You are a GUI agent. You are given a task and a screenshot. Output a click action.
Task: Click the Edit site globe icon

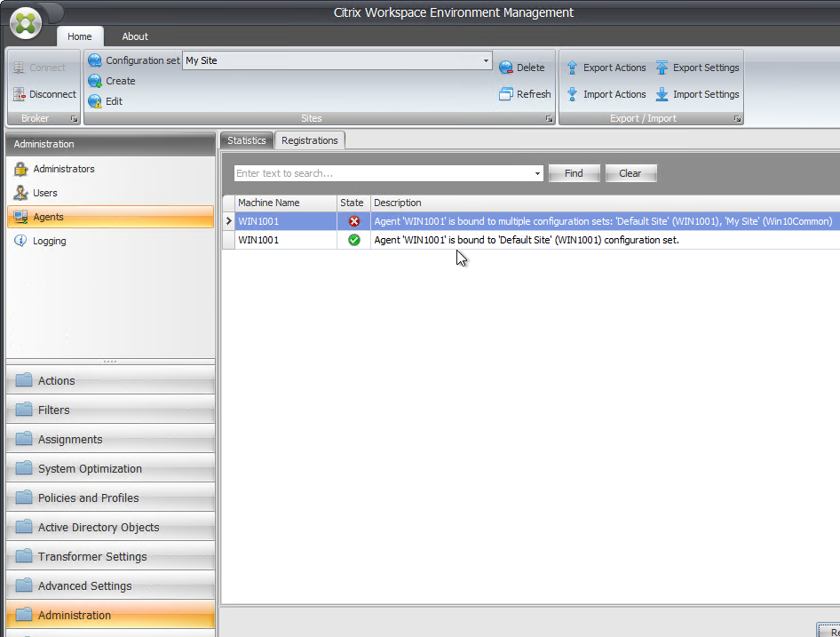[95, 101]
